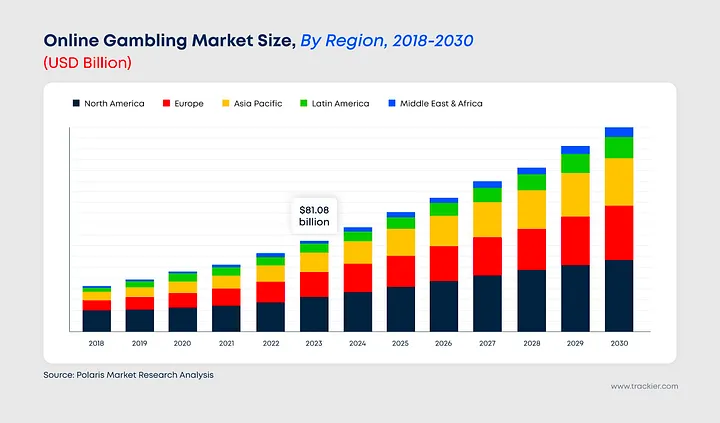Screen dimensions: 720x423
Task: Click the 2023 x-axis label
Action: pos(314,343)
